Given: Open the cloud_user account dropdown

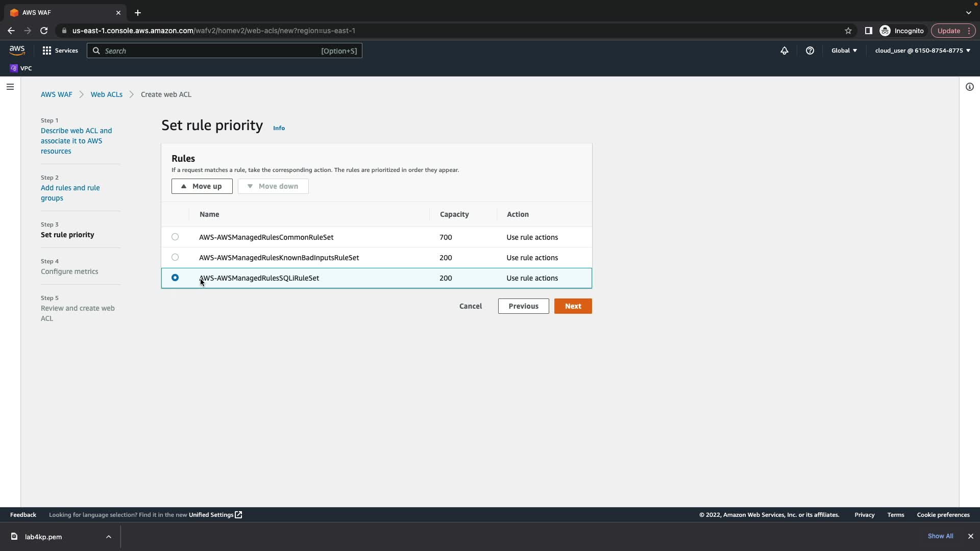Looking at the screenshot, I should click(922, 51).
